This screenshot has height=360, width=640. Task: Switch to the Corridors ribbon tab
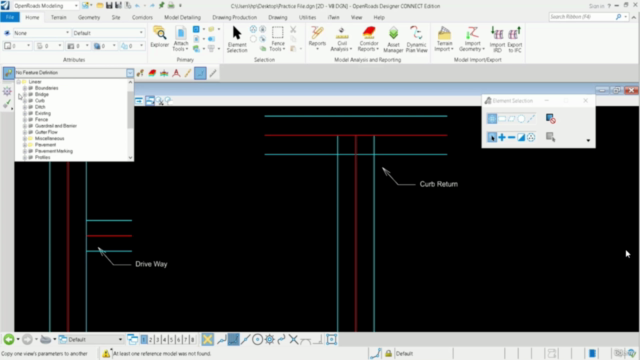coord(142,18)
